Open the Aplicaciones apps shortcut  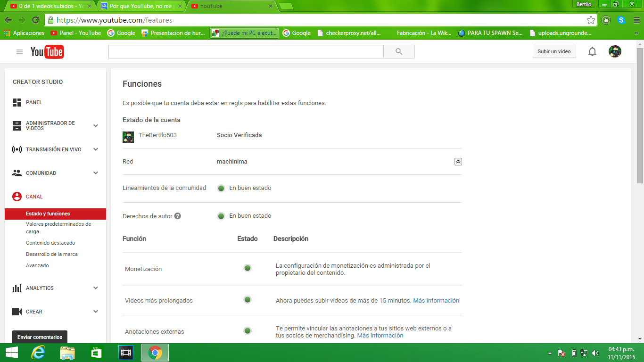point(24,33)
